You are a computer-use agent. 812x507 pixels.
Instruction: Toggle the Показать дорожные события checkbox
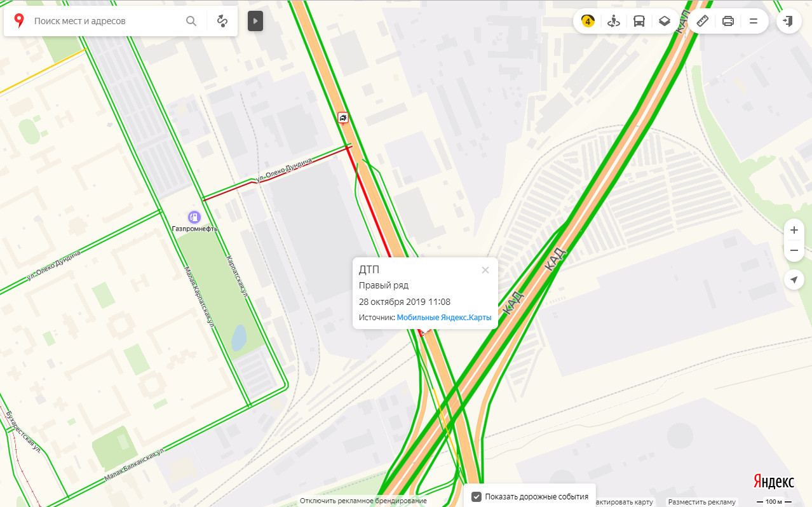pos(477,497)
